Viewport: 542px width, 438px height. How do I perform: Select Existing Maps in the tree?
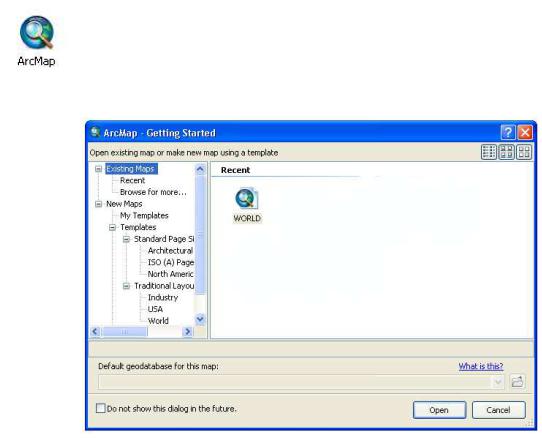[131, 169]
